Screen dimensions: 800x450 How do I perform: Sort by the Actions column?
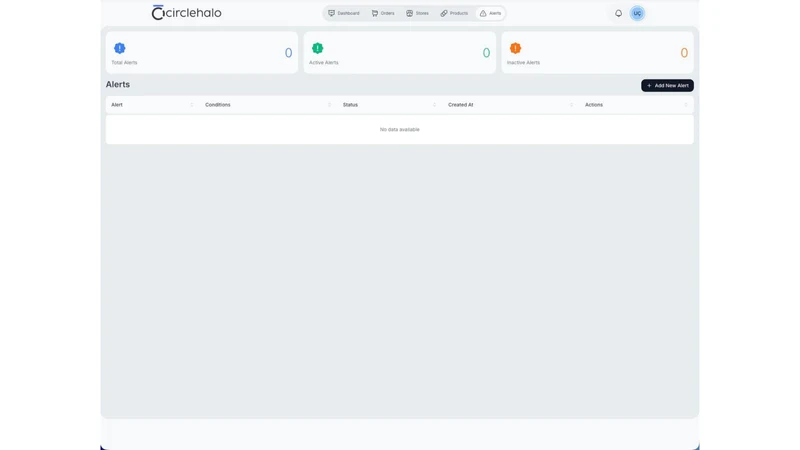(686, 105)
